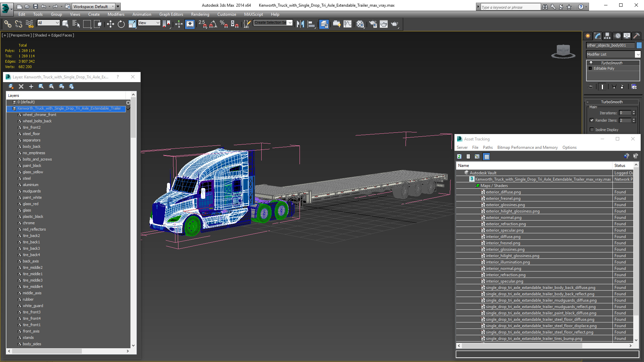Open the selection filter All dropdown
Image resolution: width=644 pixels, height=362 pixels.
pos(48,23)
